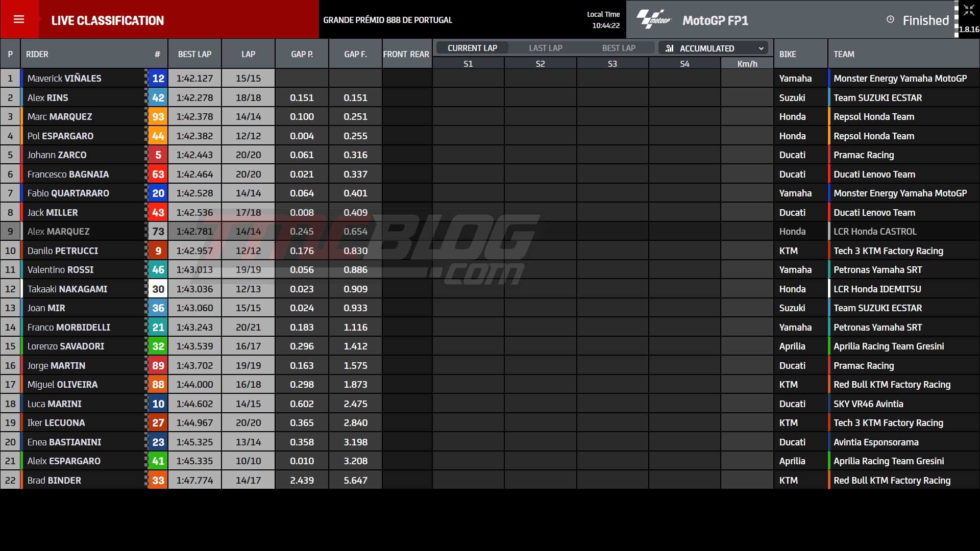This screenshot has width=980, height=551.
Task: Select rider Miguel OLIVEIRA
Action: (x=62, y=385)
